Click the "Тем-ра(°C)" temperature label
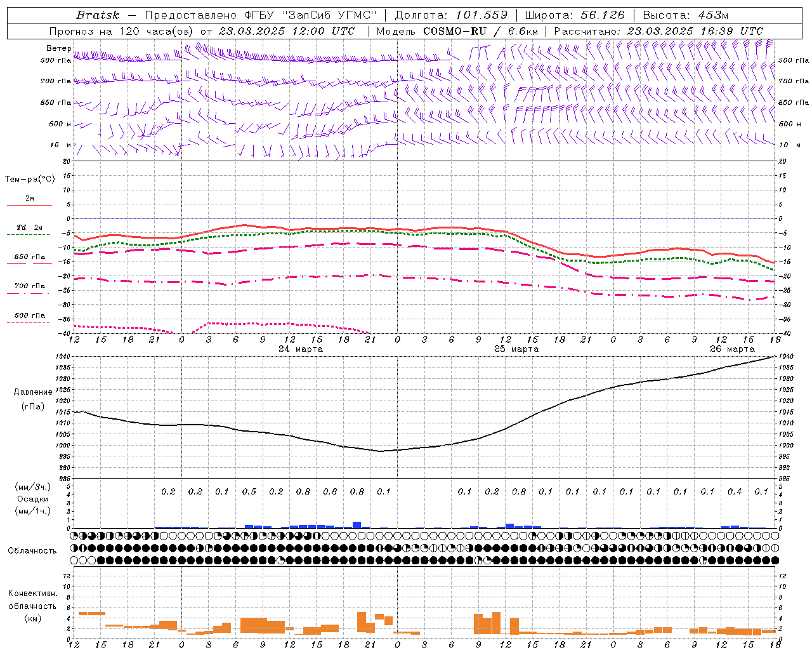Image resolution: width=812 pixels, height=650 pixels. (x=30, y=180)
